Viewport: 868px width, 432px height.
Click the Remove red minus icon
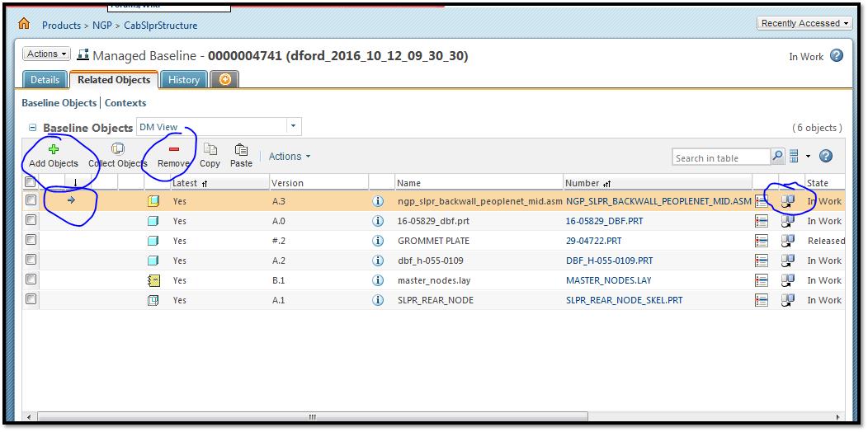tap(173, 149)
